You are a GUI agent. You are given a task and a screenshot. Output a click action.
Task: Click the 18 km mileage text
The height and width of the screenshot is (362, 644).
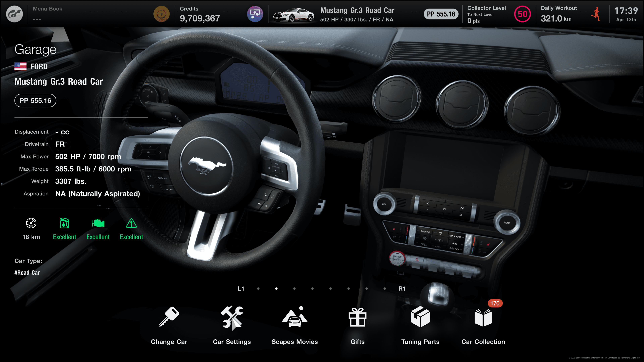pos(31,237)
